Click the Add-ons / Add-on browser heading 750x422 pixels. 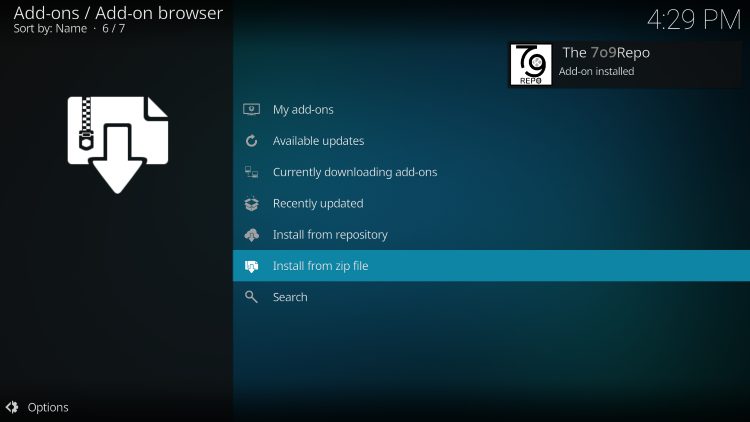[x=118, y=13]
